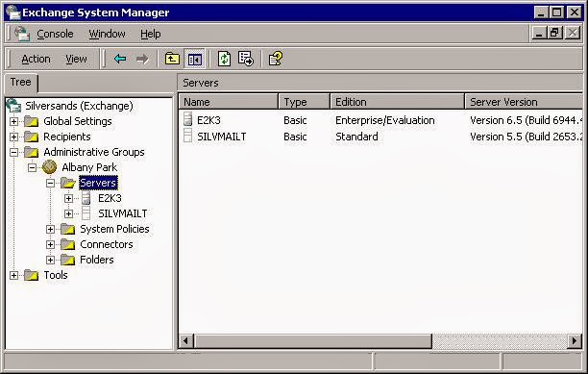Image resolution: width=588 pixels, height=374 pixels.
Task: Click Version 6.5 server version cell
Action: (x=526, y=120)
